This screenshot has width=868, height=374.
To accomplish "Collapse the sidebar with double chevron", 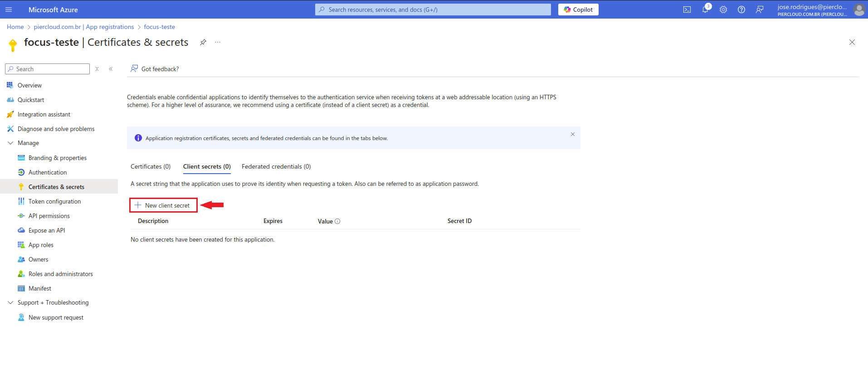I will (111, 69).
